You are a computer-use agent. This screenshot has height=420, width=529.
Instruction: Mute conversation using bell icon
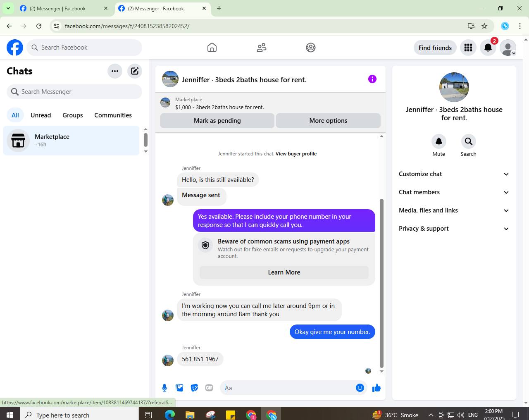coord(439,141)
